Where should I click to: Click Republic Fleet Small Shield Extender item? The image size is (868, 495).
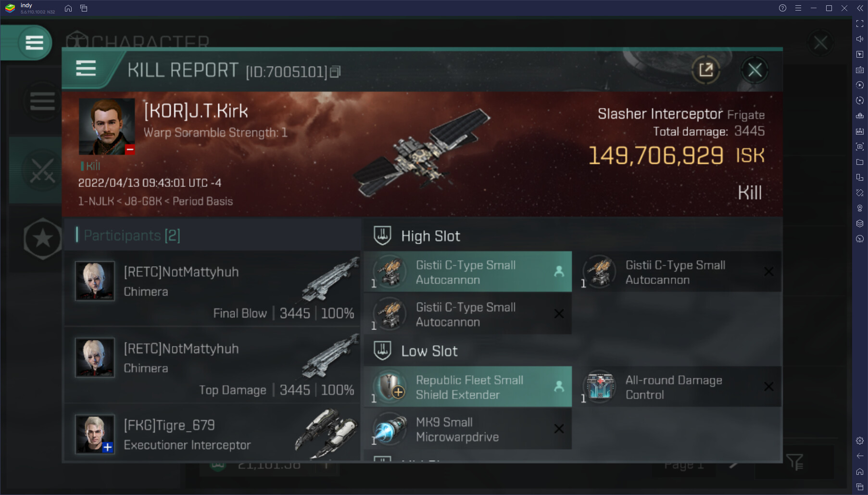pyautogui.click(x=468, y=387)
